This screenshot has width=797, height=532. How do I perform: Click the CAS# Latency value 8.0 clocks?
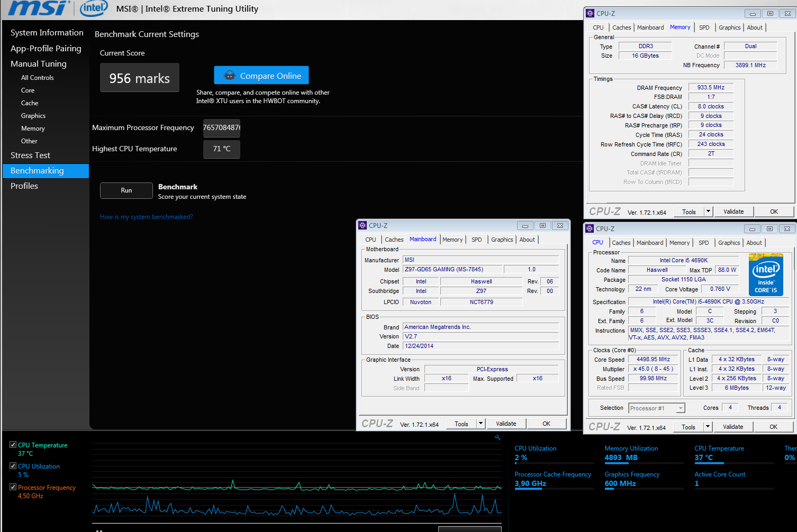711,106
